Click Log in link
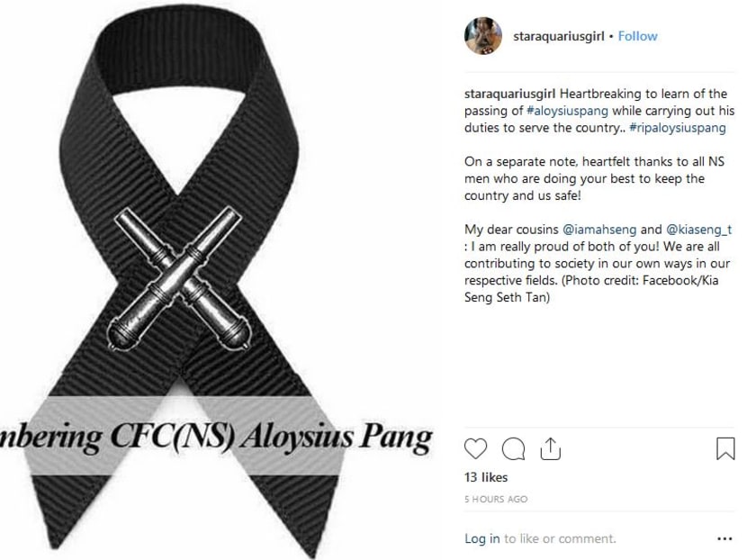The image size is (747, 560). pyautogui.click(x=482, y=538)
